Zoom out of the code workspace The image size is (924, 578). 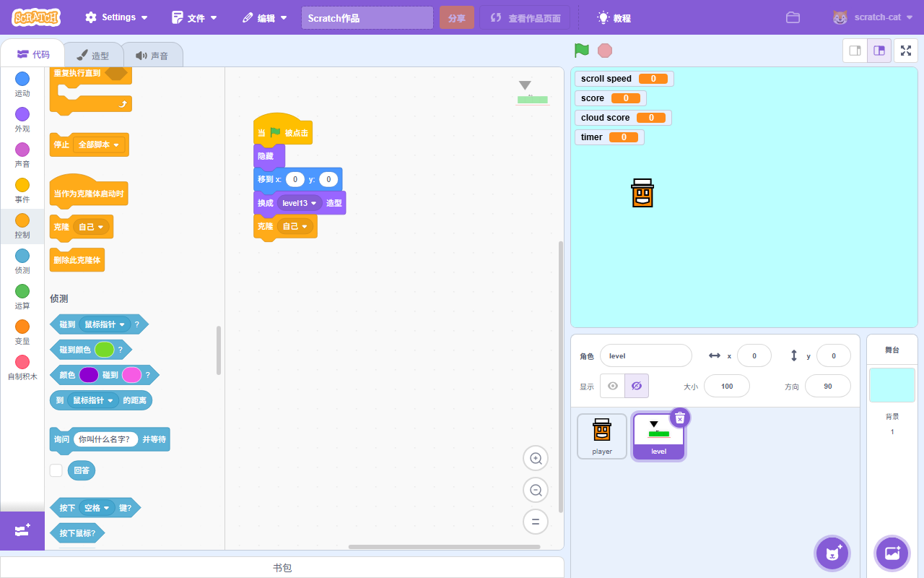pyautogui.click(x=536, y=490)
